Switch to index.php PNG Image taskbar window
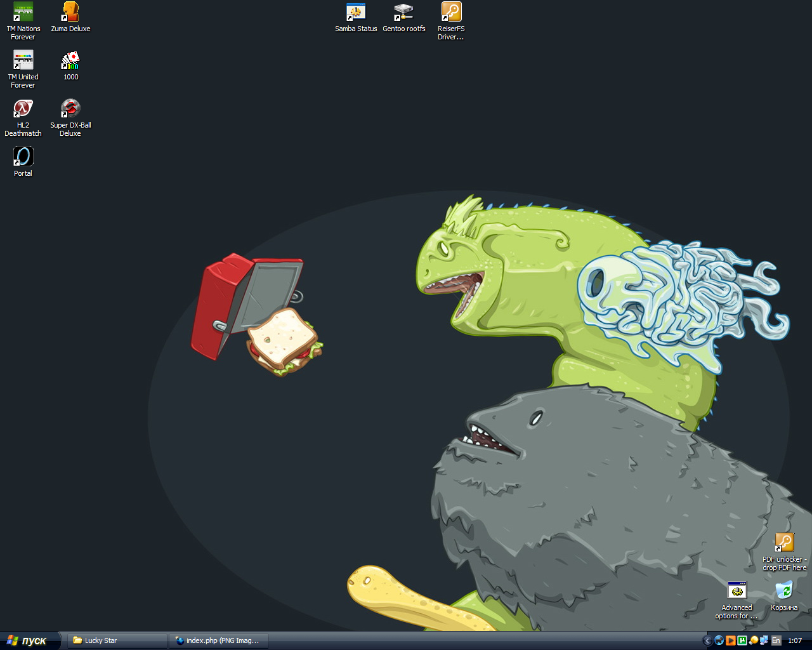Image resolution: width=812 pixels, height=650 pixels. coord(219,640)
